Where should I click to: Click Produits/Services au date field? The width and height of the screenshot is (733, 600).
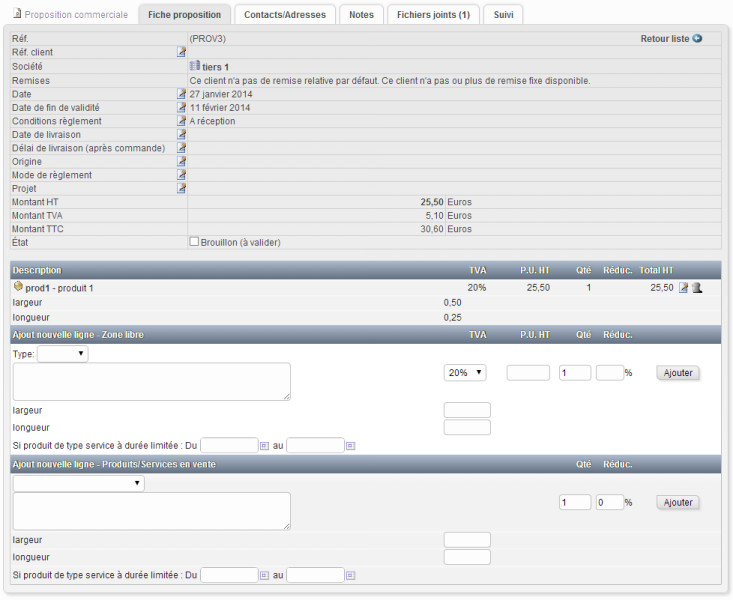(x=316, y=575)
